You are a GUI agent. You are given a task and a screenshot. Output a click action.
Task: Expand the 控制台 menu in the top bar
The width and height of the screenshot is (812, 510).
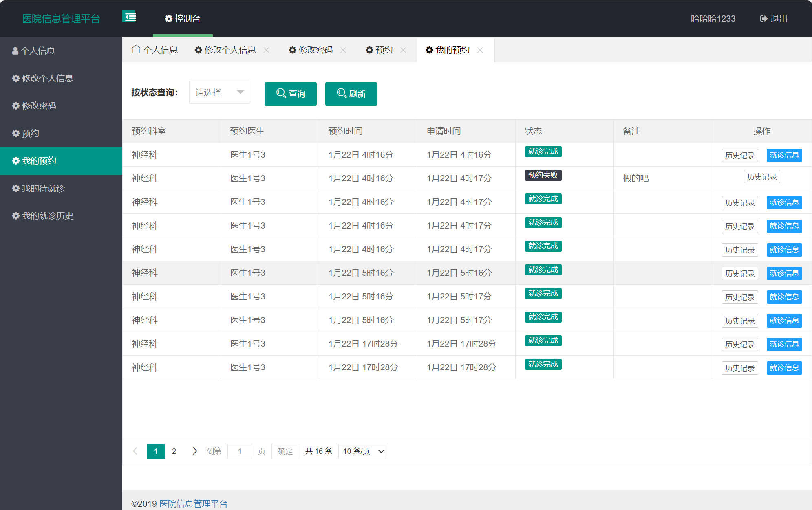coord(182,19)
